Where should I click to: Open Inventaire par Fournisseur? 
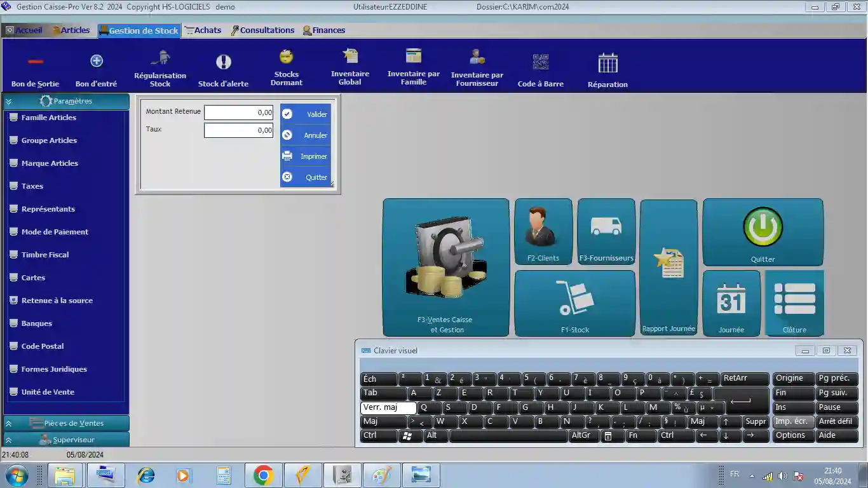(x=477, y=69)
